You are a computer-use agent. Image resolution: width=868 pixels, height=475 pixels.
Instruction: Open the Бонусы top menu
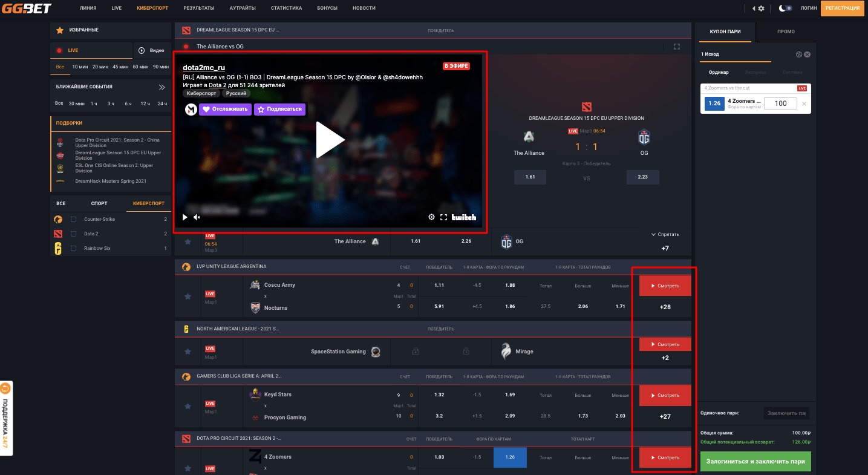[327, 8]
